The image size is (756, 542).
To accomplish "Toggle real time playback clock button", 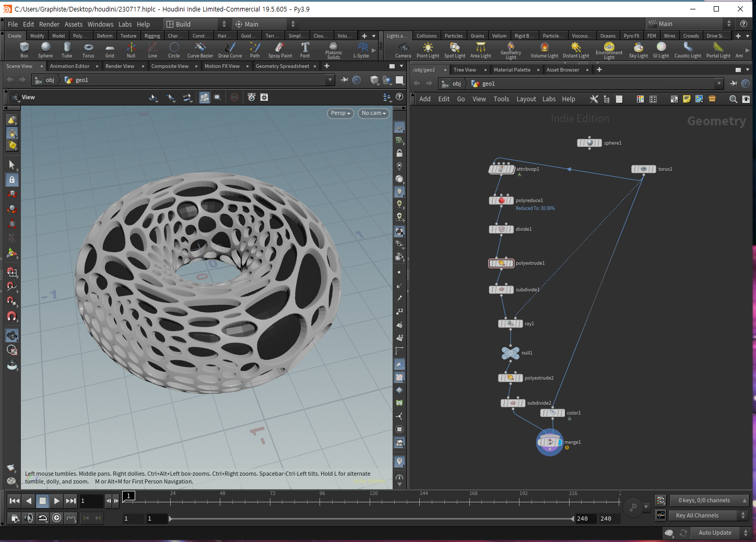I will (56, 518).
